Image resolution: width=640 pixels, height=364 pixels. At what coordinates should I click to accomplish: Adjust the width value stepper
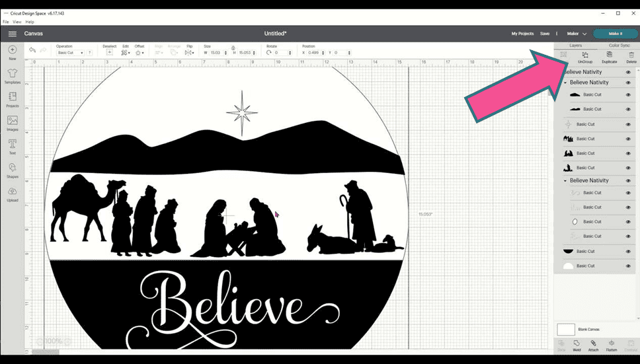[225, 53]
